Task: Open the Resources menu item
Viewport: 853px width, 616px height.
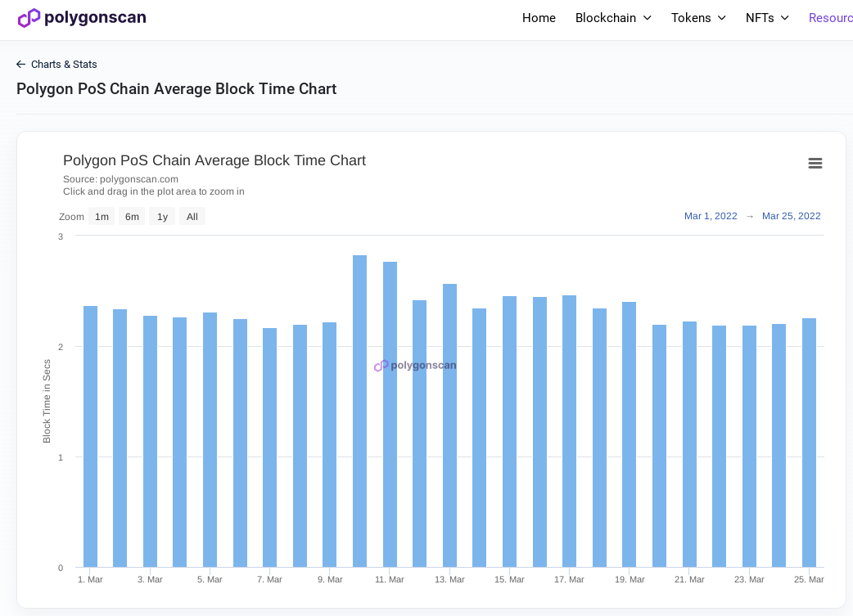Action: [830, 18]
